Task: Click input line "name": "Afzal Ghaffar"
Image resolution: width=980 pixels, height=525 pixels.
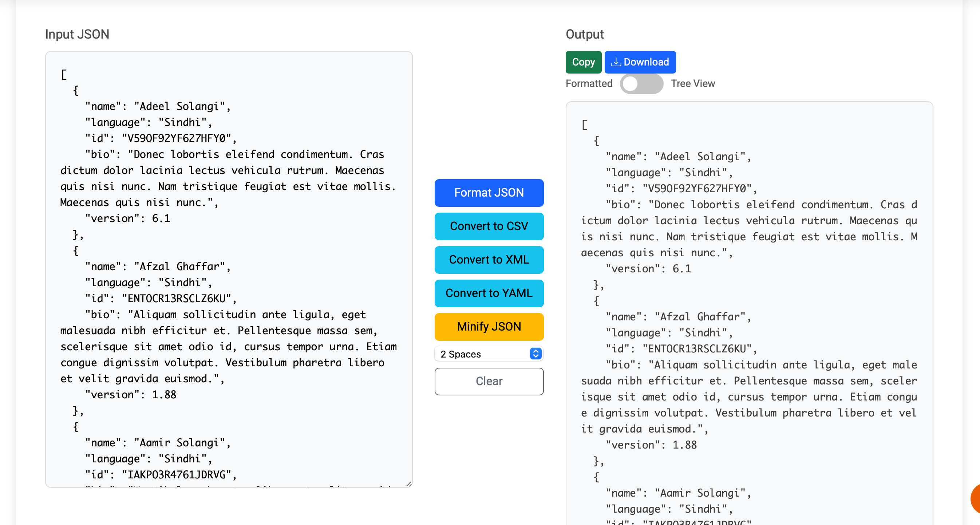Action: tap(158, 267)
